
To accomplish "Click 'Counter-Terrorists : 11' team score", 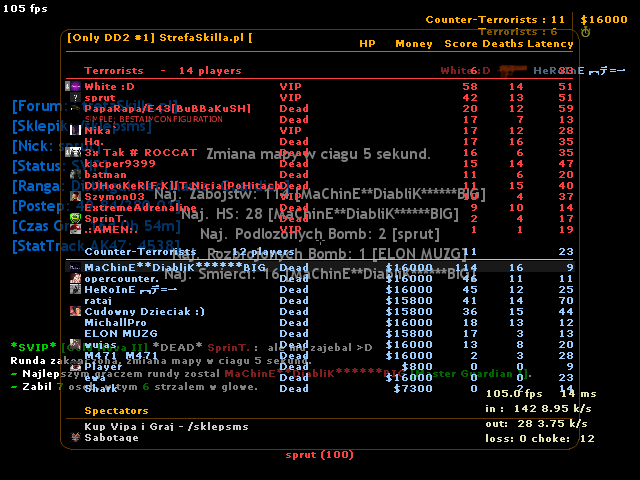I will pos(495,20).
